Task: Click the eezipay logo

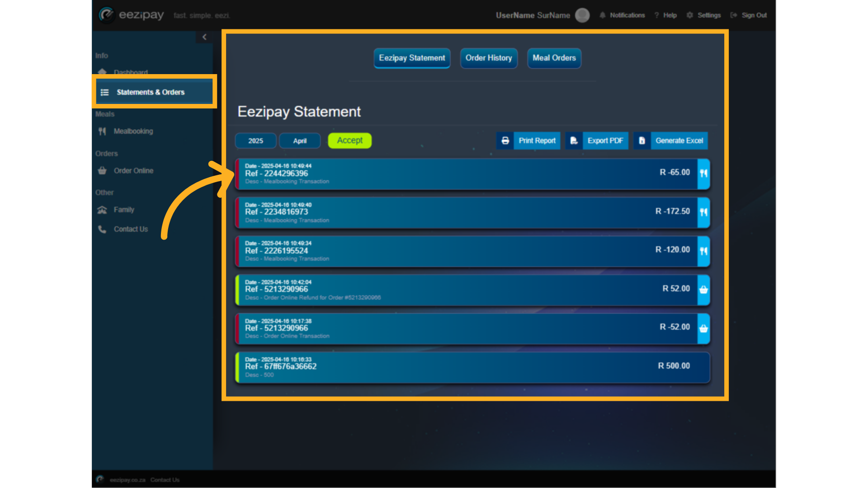Action: click(x=131, y=15)
